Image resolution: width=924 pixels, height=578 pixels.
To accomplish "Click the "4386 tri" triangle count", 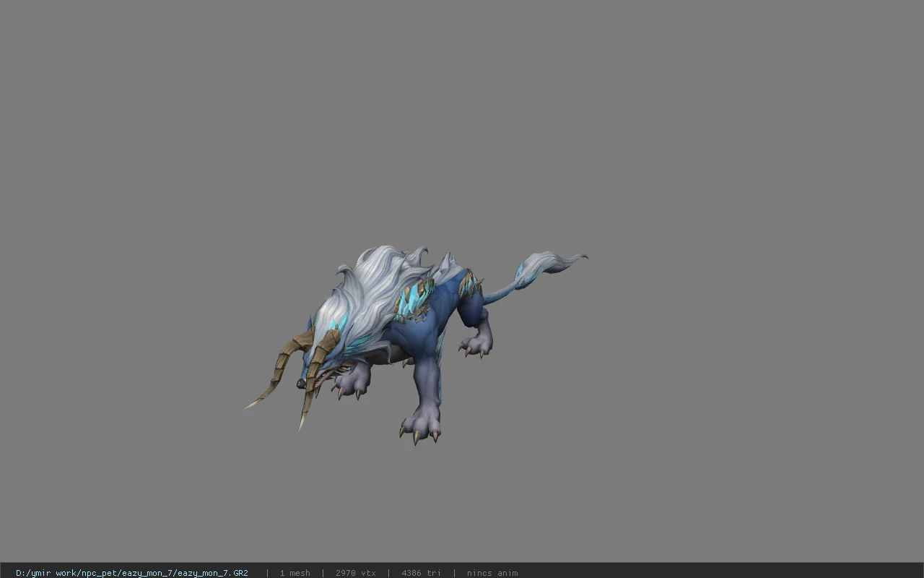I will [421, 573].
